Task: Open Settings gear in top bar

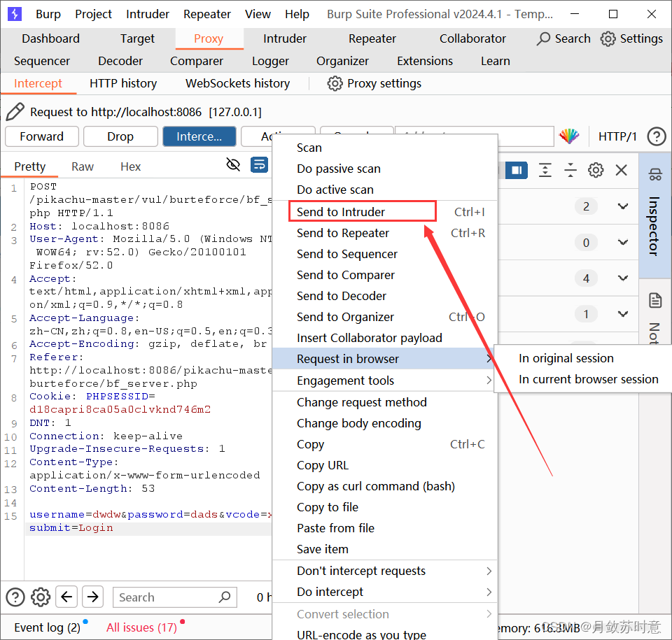Action: point(608,38)
